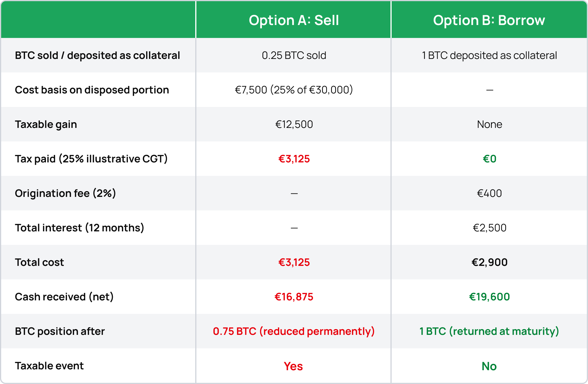Click the Origination fee (2%) row label
Viewport: 588px width, 384px height.
click(65, 193)
